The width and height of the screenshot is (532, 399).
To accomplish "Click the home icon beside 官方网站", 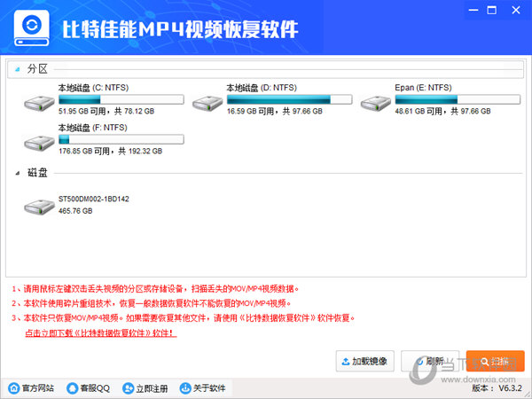I will 14,387.
